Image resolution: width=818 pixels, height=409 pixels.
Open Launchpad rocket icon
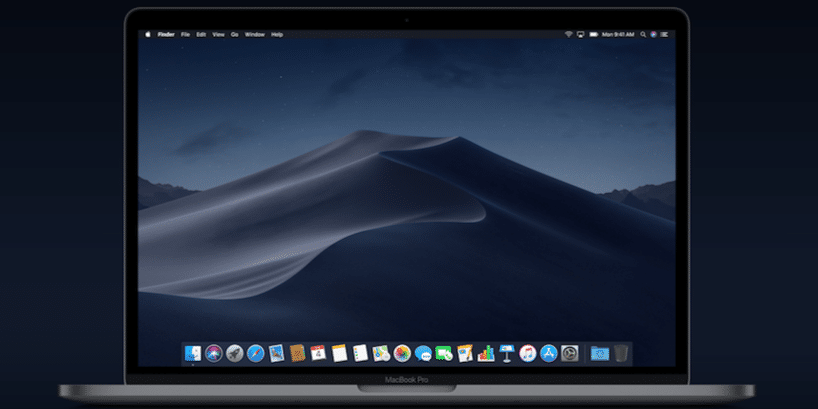click(234, 353)
